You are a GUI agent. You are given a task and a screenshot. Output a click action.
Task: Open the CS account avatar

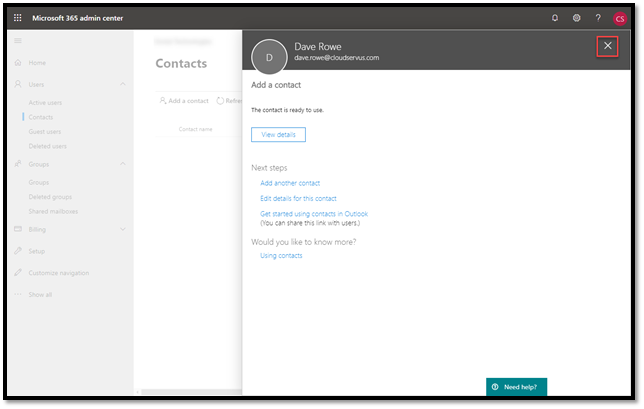coord(620,18)
